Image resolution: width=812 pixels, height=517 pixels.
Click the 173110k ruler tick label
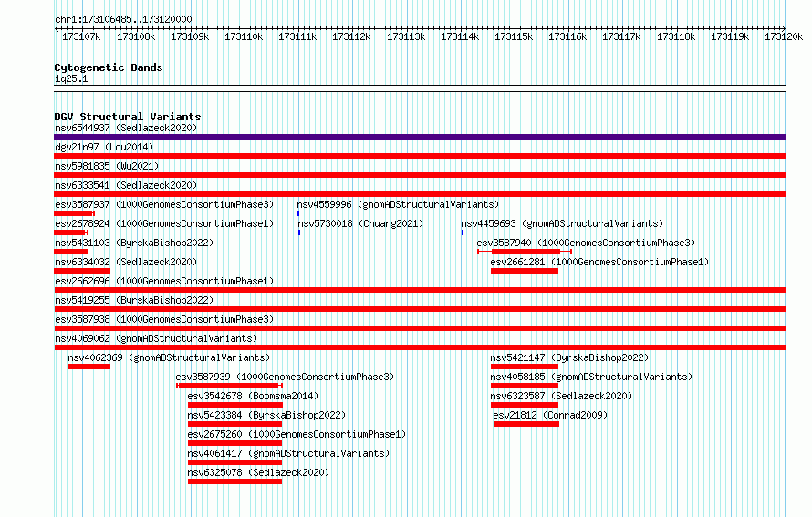(x=244, y=36)
